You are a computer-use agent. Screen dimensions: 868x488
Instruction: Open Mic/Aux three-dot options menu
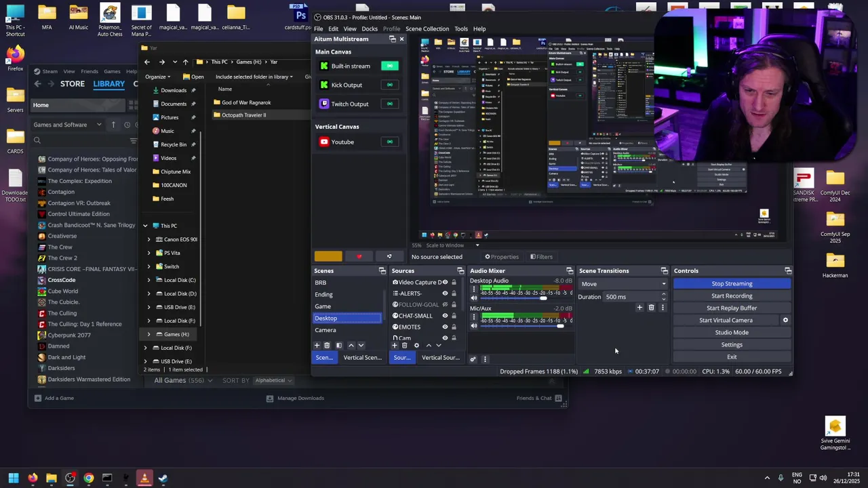474,317
